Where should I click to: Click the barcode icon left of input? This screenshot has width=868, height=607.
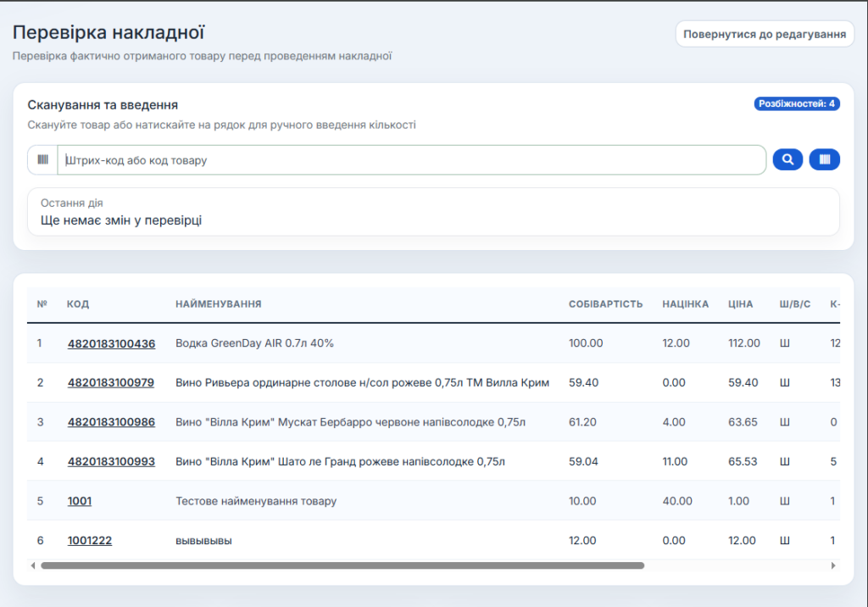point(42,159)
